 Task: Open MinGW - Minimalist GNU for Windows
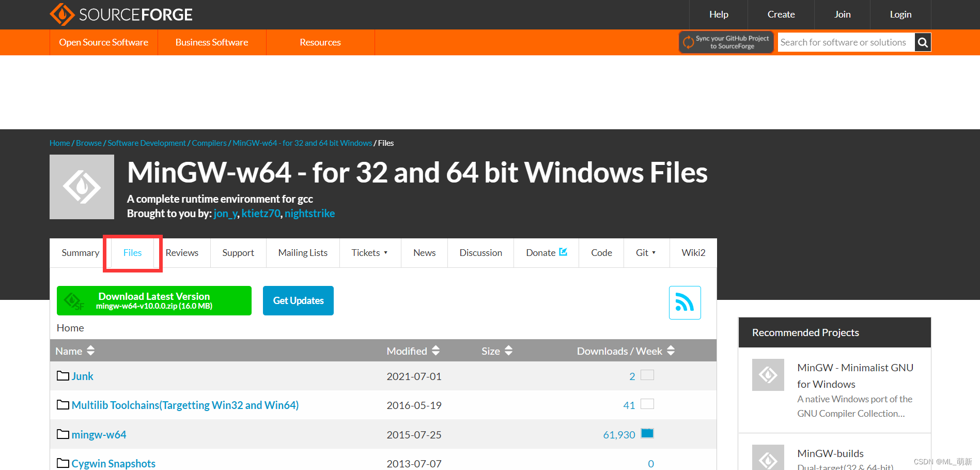coord(855,376)
